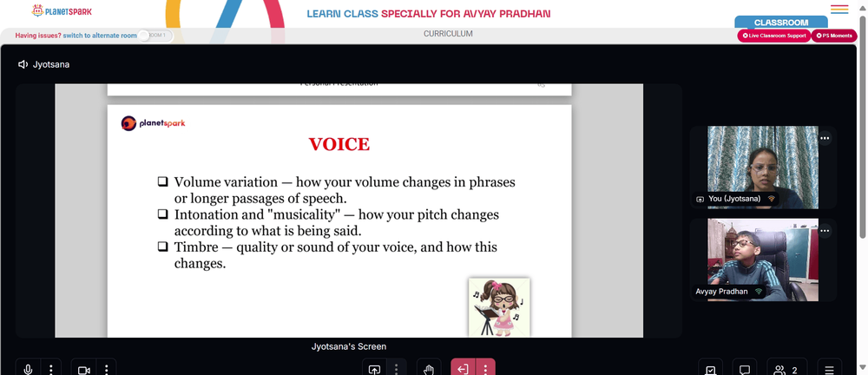Click the PS Moments button

(834, 36)
